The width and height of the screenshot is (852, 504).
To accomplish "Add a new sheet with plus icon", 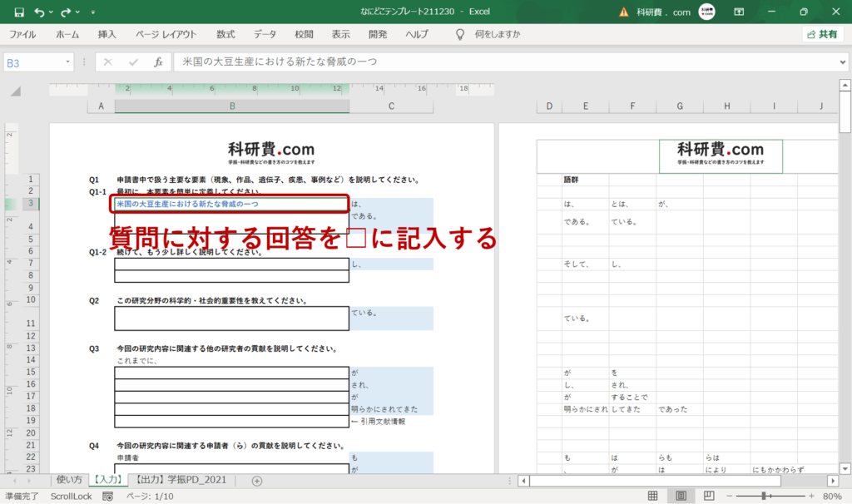I will pyautogui.click(x=257, y=481).
